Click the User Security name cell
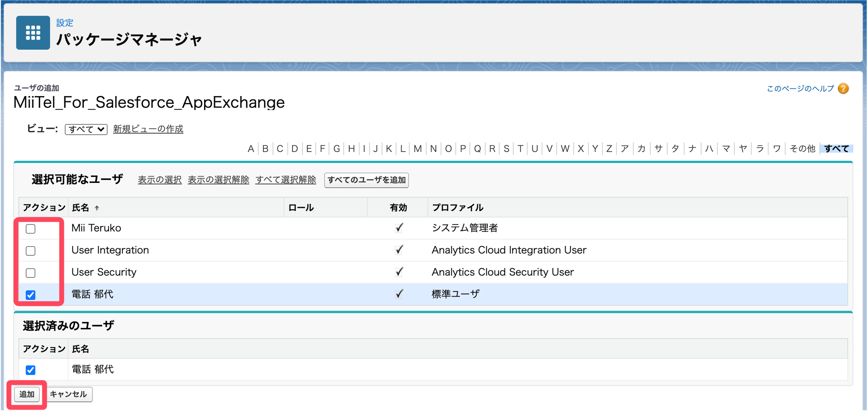 104,272
